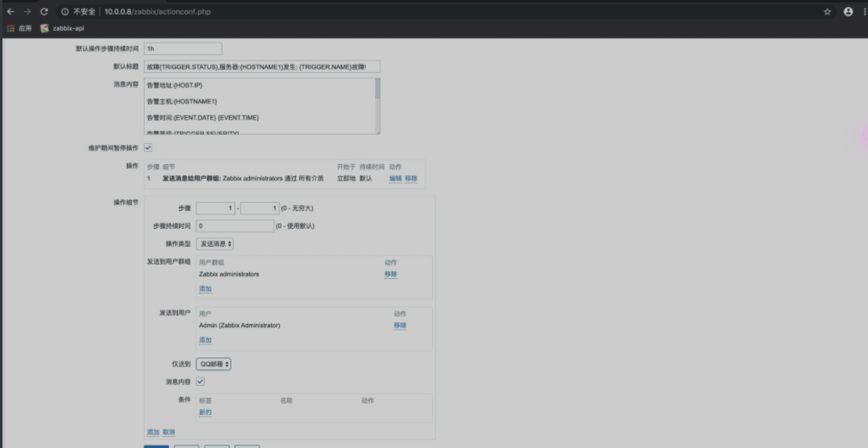Click the 步骤持续时间 duration field

point(235,226)
